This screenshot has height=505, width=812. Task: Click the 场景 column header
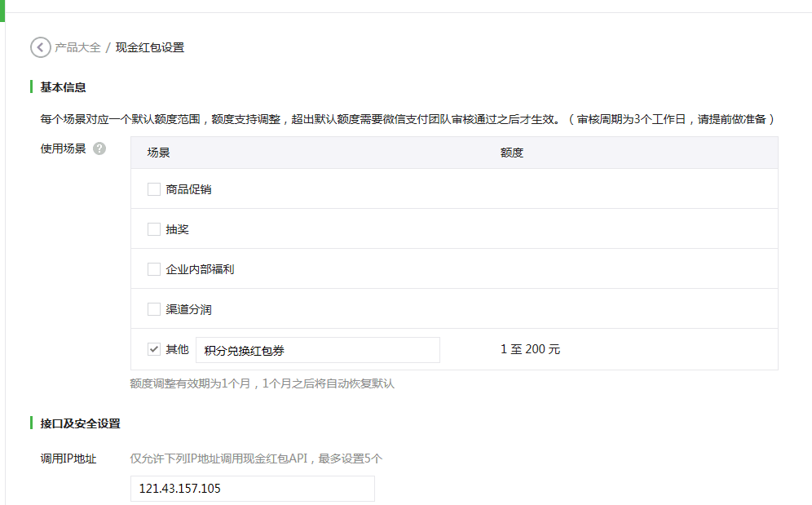tap(158, 153)
